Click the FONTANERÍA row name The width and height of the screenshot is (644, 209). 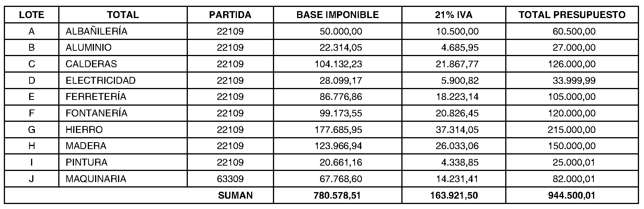click(x=96, y=113)
